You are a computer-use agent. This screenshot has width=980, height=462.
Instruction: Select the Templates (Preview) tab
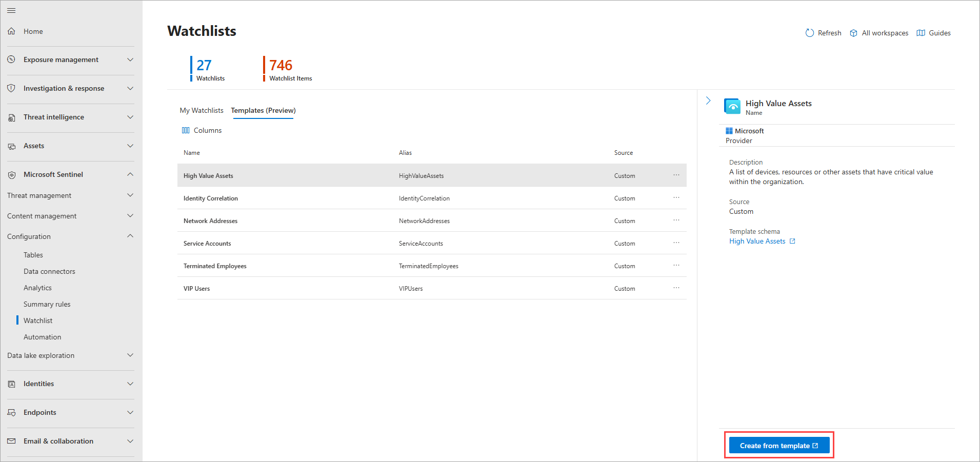click(263, 110)
